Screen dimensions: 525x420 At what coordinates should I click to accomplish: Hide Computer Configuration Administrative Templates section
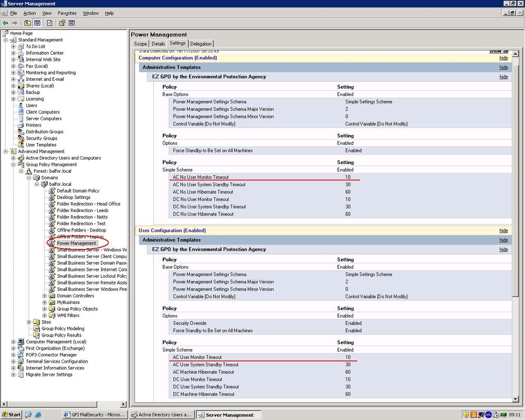[503, 67]
